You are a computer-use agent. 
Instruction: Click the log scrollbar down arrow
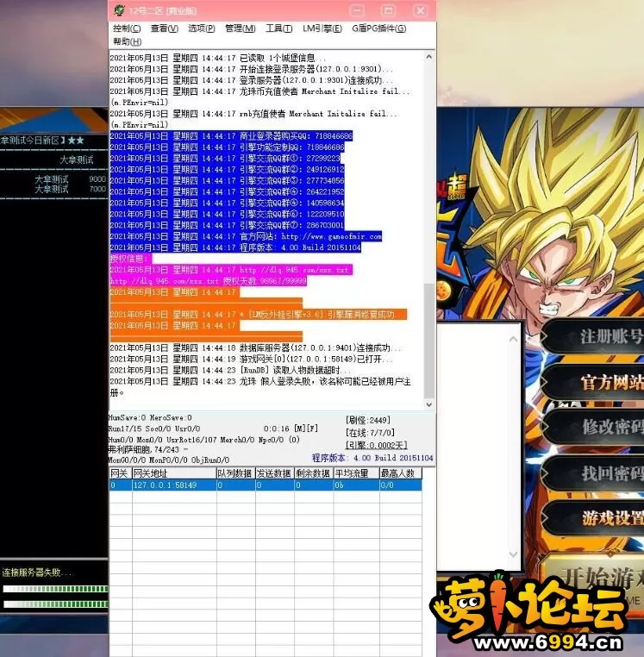[428, 404]
